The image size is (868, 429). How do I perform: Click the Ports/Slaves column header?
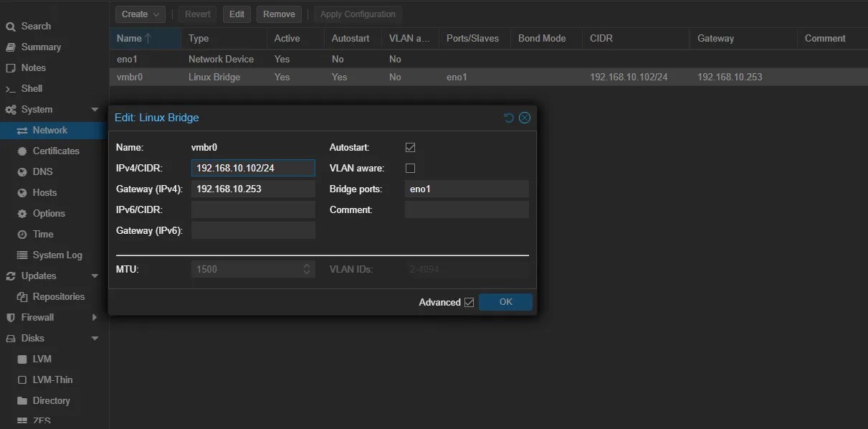point(474,39)
